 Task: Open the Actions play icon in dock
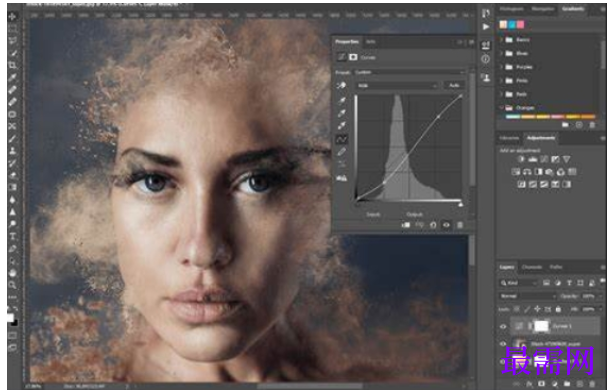(486, 27)
